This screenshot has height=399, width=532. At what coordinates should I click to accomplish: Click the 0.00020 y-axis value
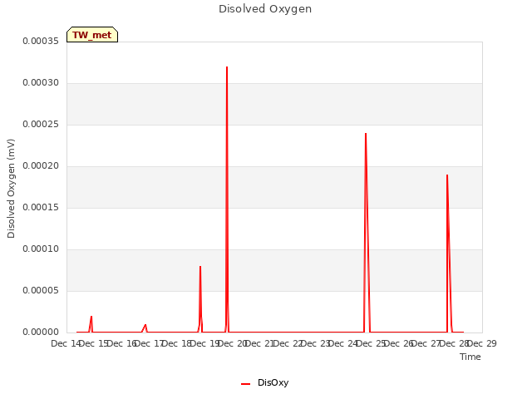click(x=41, y=166)
